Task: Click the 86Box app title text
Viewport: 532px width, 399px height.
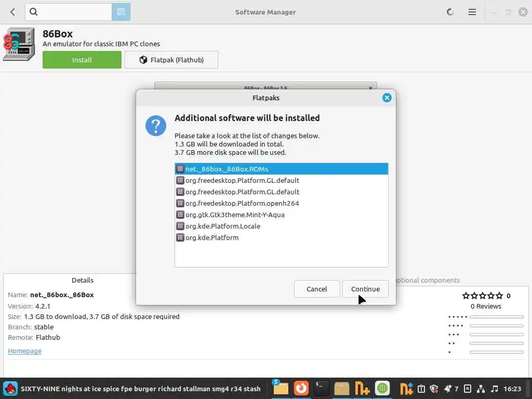Action: click(x=58, y=34)
